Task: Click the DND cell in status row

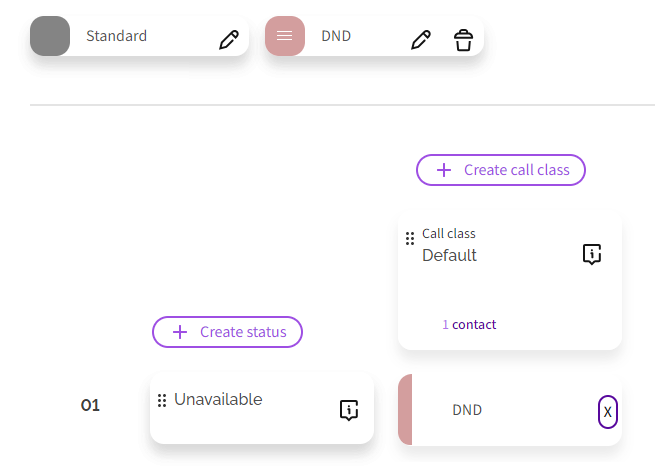Action: point(468,410)
